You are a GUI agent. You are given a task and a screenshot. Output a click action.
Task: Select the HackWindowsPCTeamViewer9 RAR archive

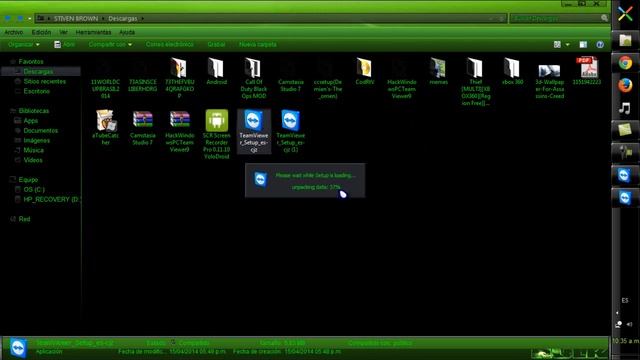(x=180, y=131)
